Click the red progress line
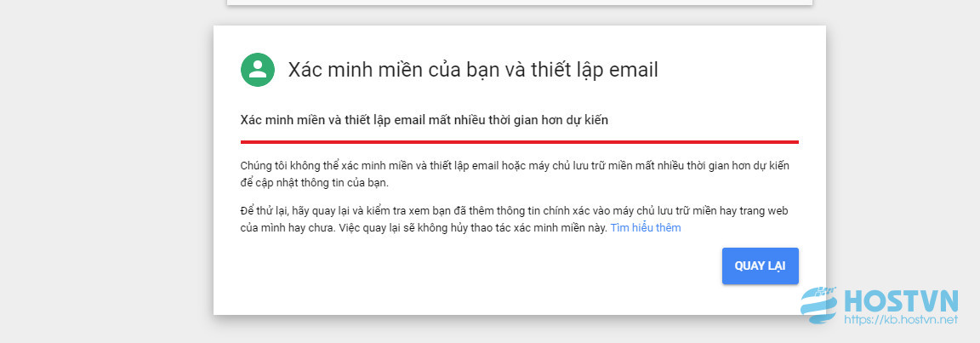This screenshot has height=343, width=980. coord(520,142)
